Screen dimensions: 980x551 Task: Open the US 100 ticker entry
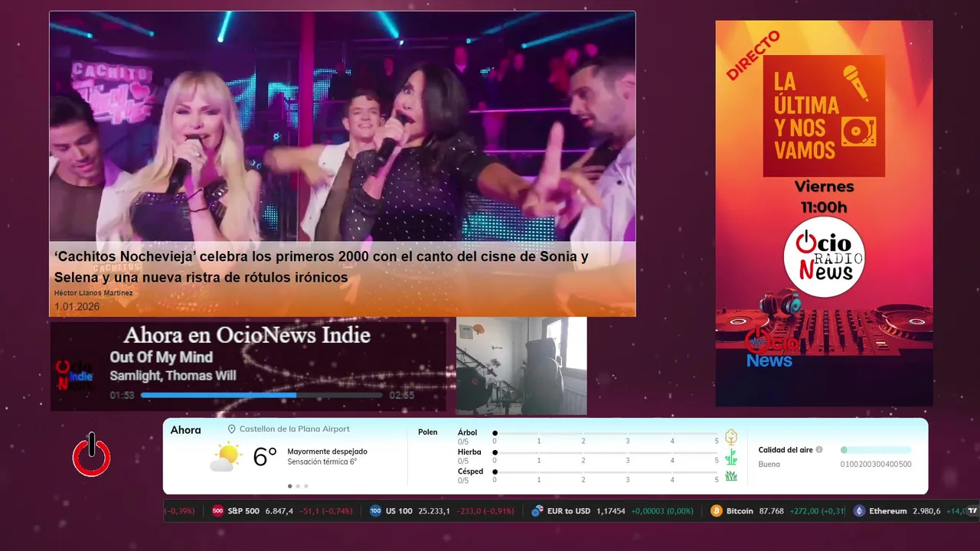442,510
